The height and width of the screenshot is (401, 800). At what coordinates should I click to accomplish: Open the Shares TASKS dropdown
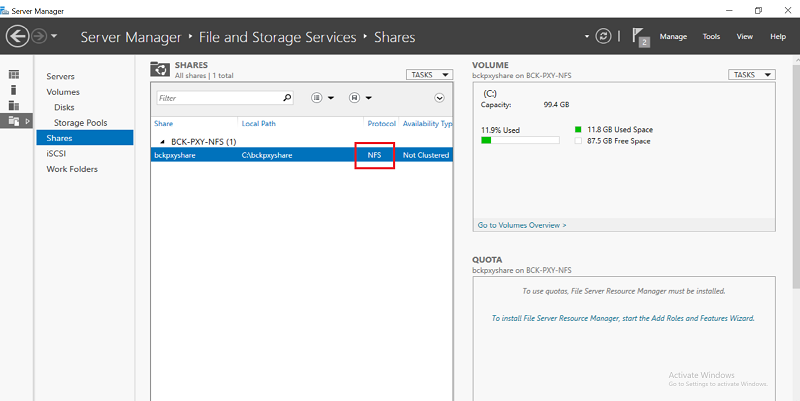pos(430,74)
